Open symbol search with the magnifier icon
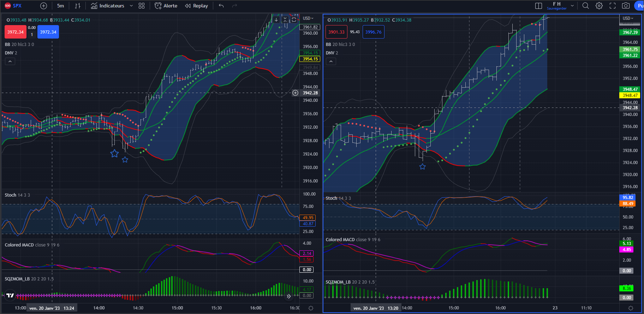Image resolution: width=644 pixels, height=314 pixels. coord(585,6)
